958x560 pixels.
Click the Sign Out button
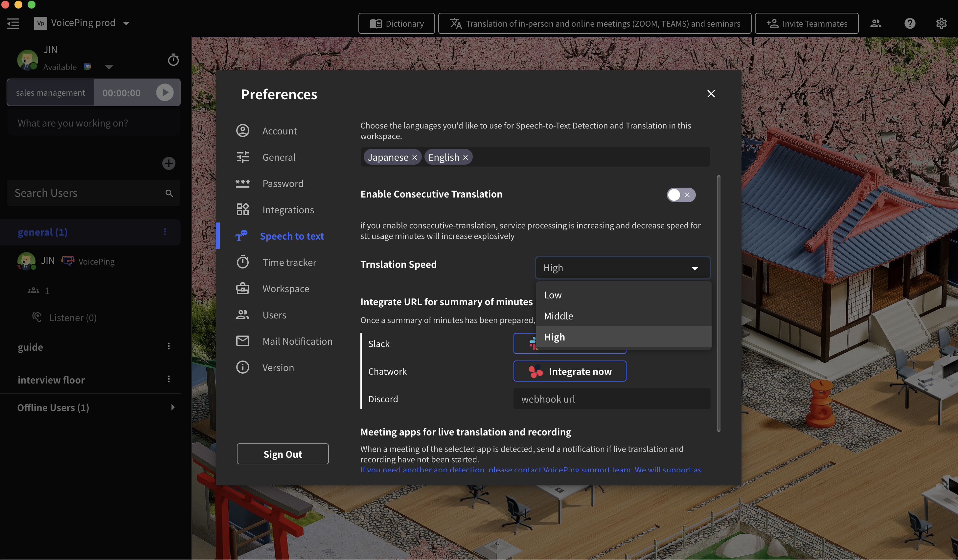pos(283,454)
